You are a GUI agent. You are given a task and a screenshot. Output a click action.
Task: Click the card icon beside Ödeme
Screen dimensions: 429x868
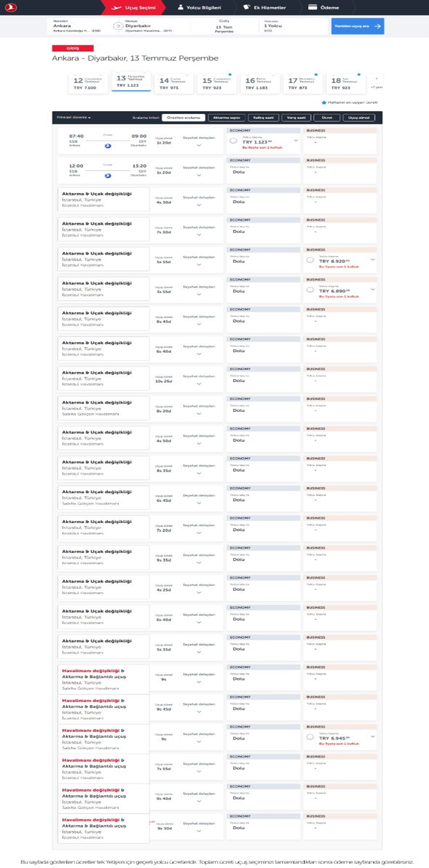(313, 8)
